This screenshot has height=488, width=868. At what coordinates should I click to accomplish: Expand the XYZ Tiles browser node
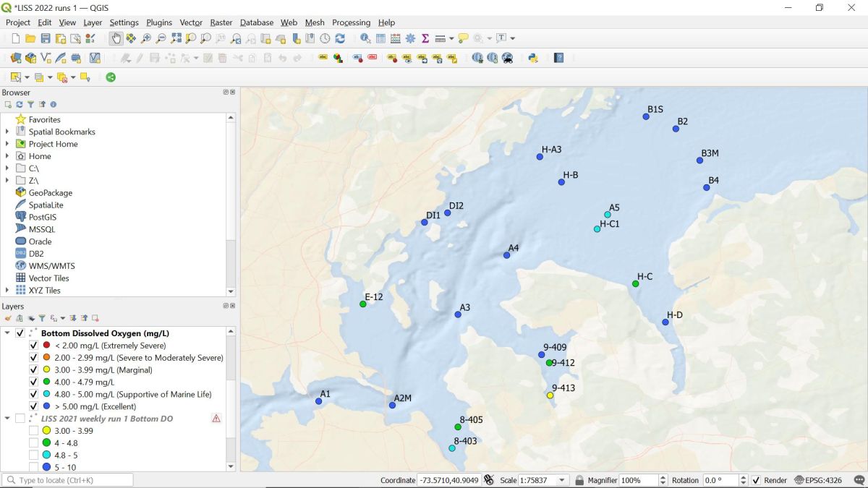(x=7, y=290)
